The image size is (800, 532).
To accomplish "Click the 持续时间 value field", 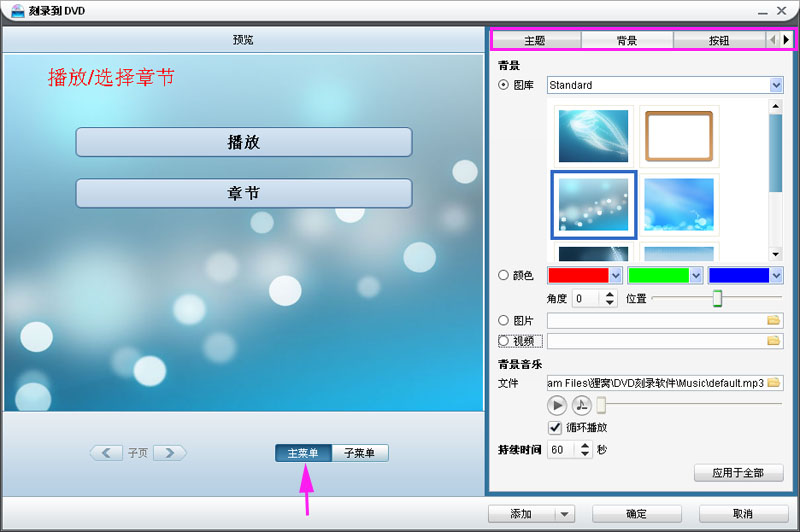I will tap(563, 450).
